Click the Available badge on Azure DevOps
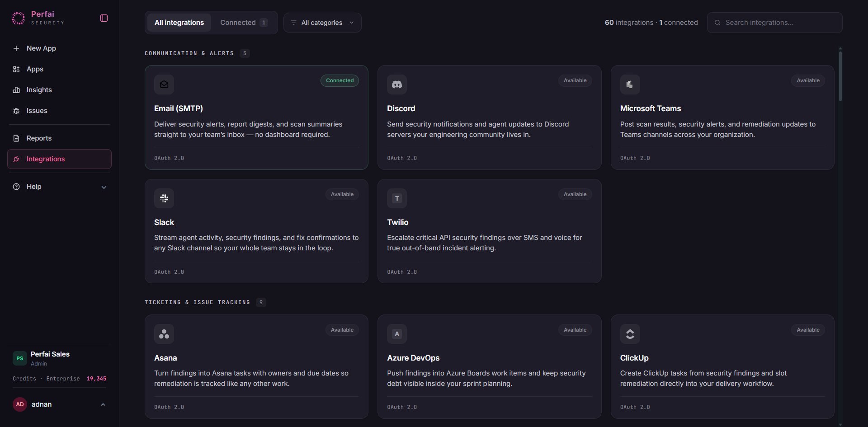Image resolution: width=868 pixels, height=427 pixels. click(x=575, y=330)
